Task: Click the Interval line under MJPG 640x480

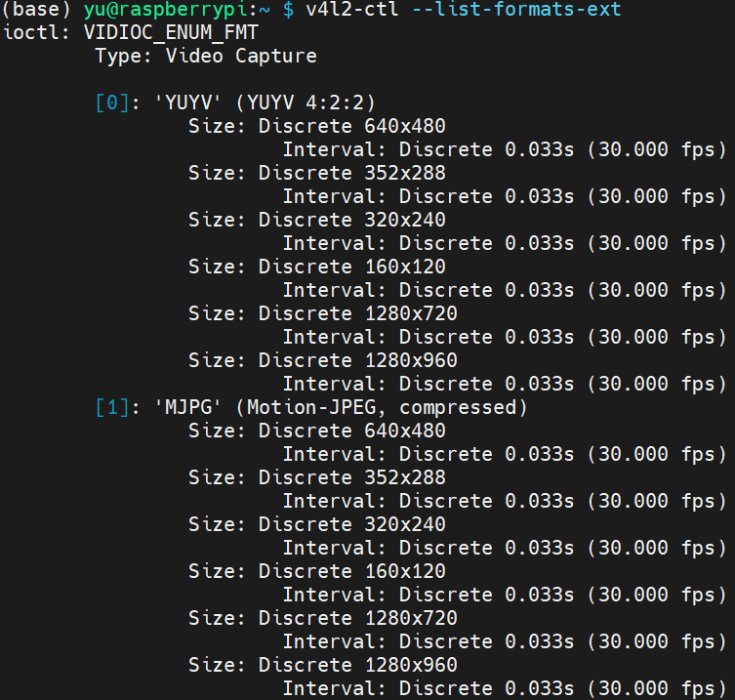Action: (x=505, y=454)
